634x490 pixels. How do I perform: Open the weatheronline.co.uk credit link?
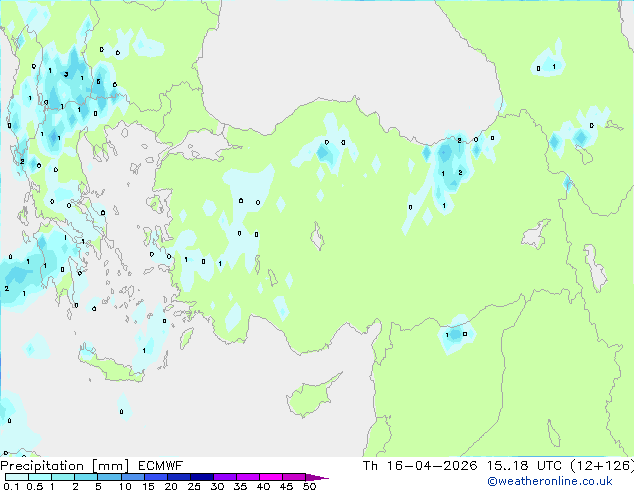pos(550,481)
